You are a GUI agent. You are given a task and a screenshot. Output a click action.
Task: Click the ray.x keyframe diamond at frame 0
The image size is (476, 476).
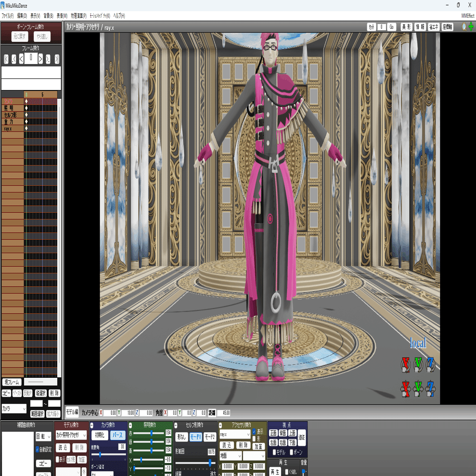26,129
